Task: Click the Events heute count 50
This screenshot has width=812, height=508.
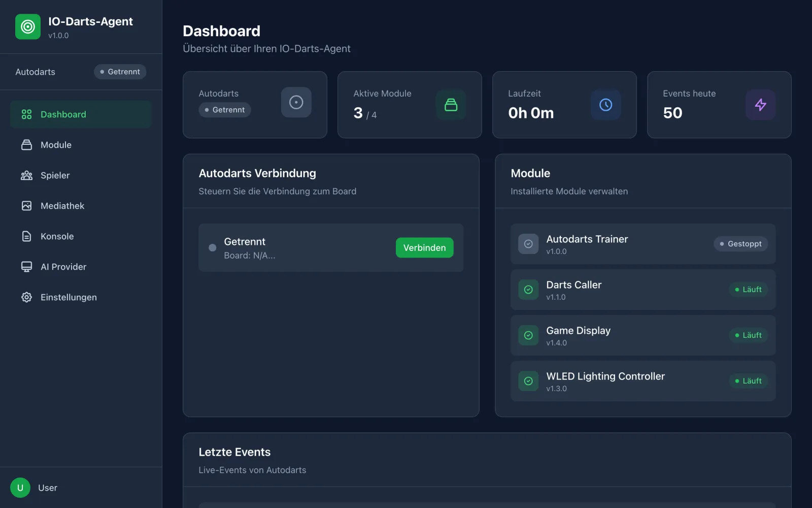Action: point(672,113)
